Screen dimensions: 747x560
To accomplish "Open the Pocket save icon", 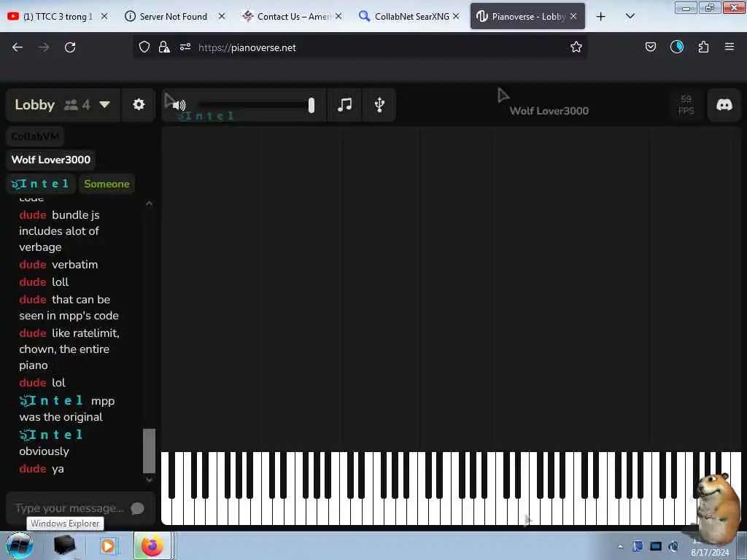I will (650, 47).
